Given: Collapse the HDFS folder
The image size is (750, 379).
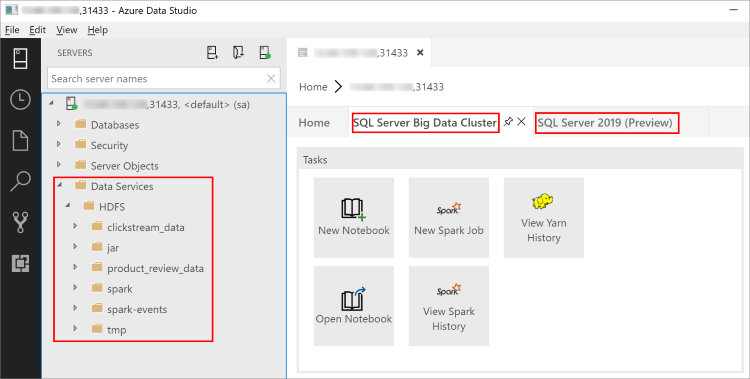Looking at the screenshot, I should coord(67,205).
